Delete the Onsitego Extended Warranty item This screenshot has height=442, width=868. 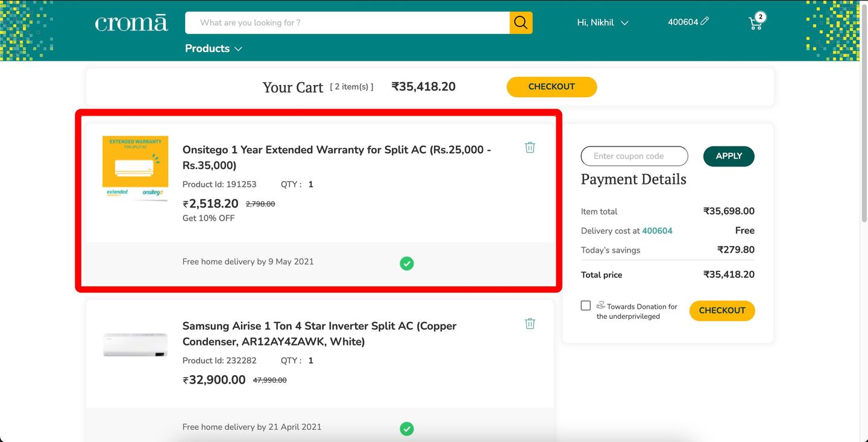pos(530,147)
